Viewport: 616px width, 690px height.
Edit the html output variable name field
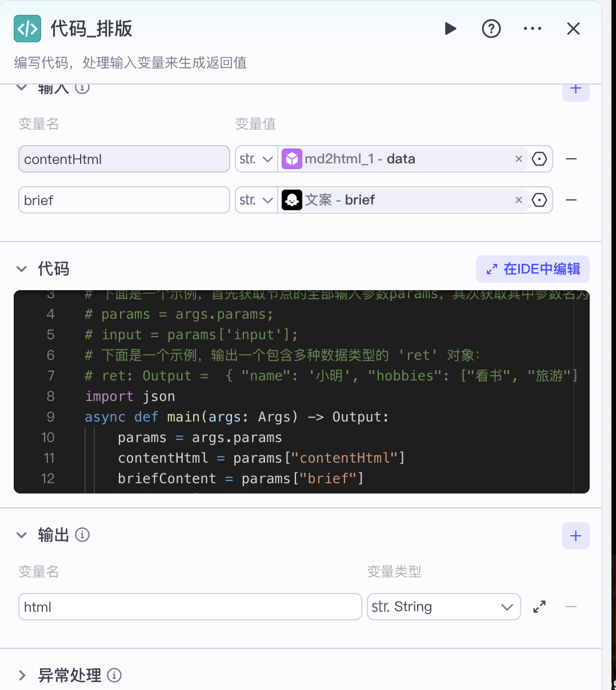190,607
